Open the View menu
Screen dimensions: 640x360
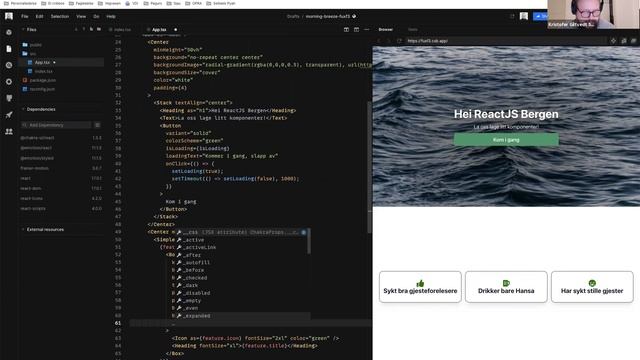click(81, 16)
